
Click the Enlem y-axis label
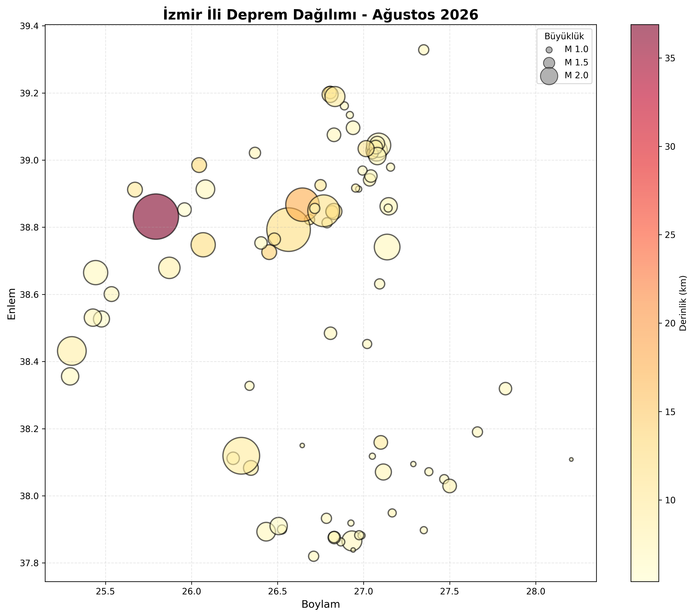12,304
